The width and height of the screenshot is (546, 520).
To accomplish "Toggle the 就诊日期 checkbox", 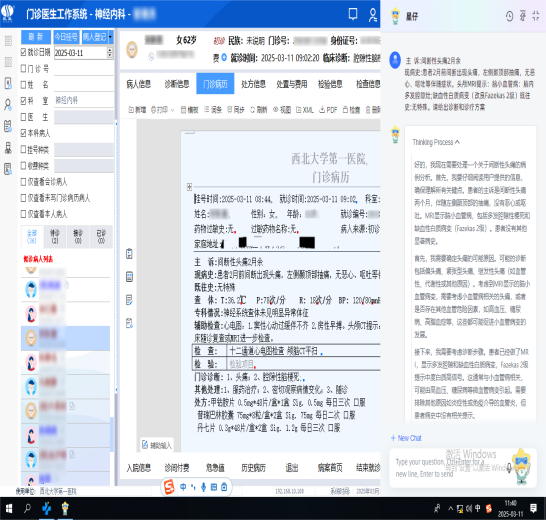I will [23, 52].
